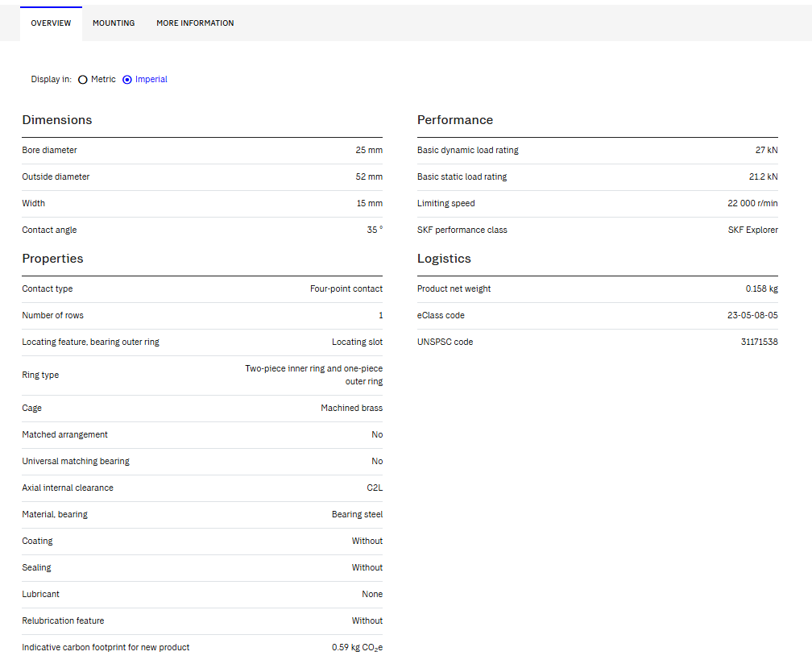
Task: Click the Four-point contact value
Action: pyautogui.click(x=346, y=289)
